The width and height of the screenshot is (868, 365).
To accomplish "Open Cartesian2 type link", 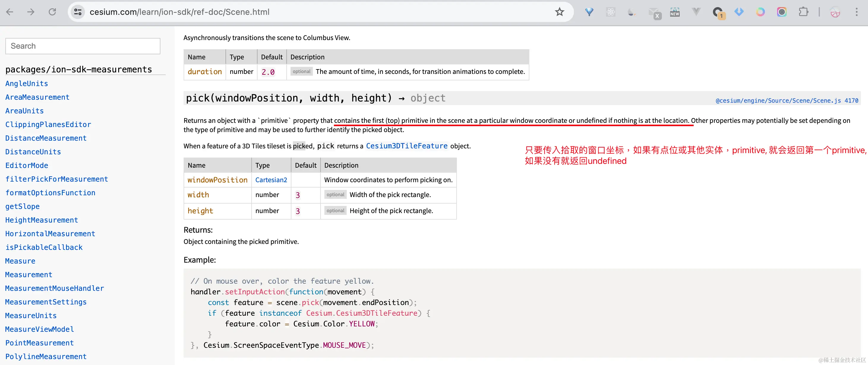I will tap(271, 180).
